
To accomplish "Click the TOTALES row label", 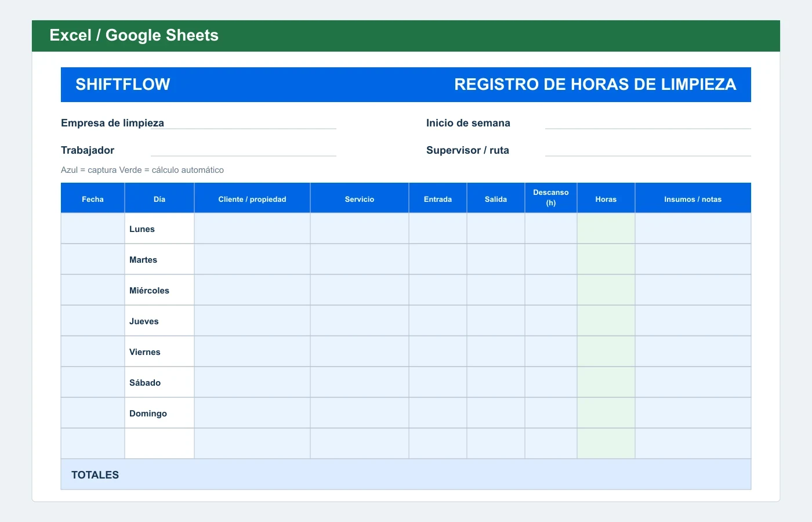I will (x=95, y=474).
